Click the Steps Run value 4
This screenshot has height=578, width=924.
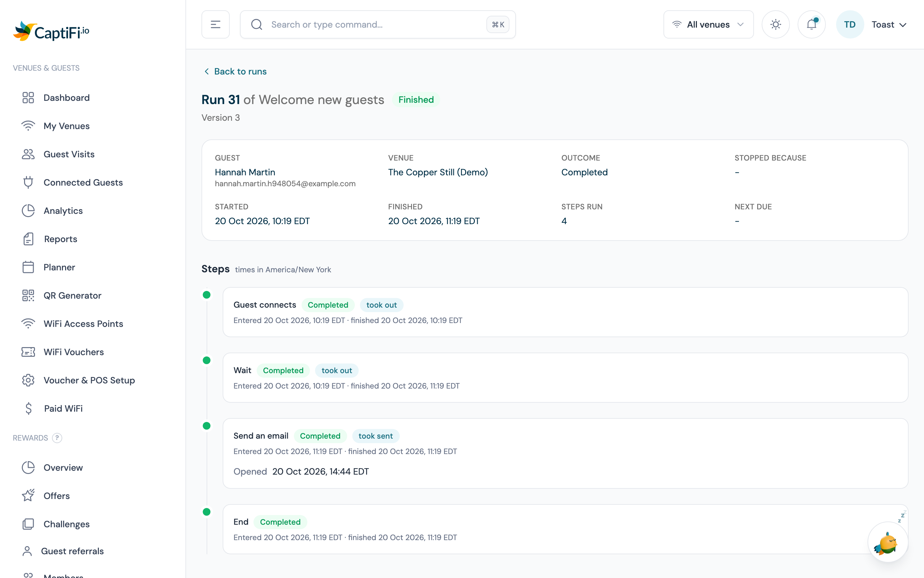[564, 221]
